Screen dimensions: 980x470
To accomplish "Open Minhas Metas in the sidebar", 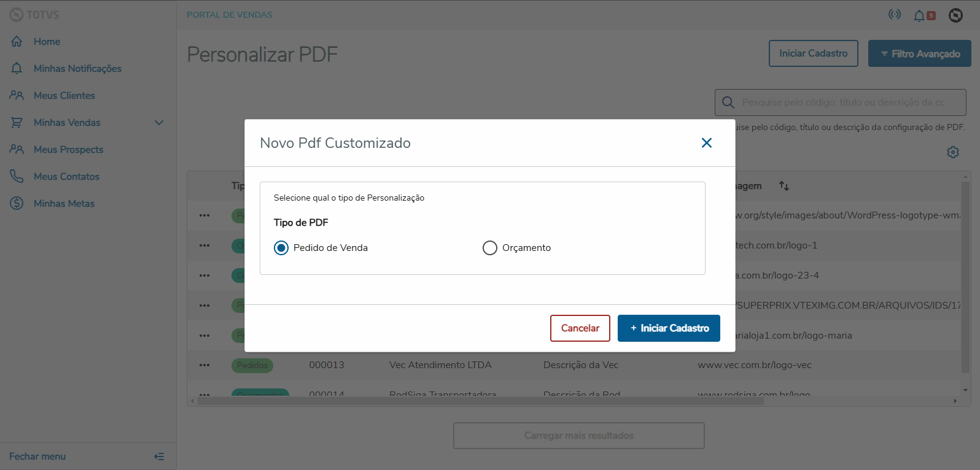I will 64,204.
